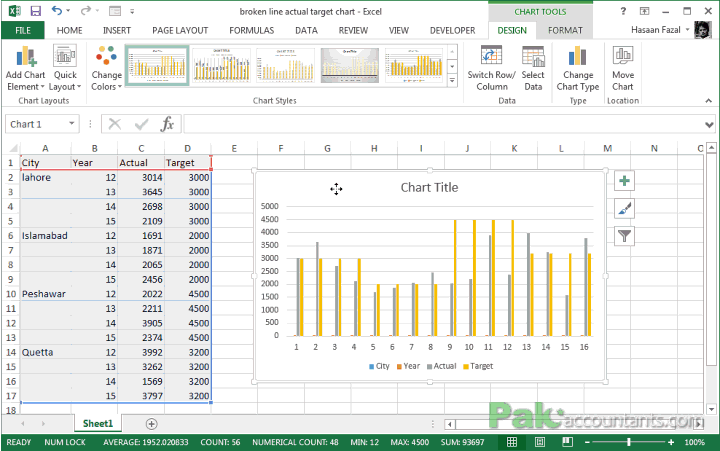Screen dimensions: 720x451
Task: Expand the formula bar
Action: (709, 124)
